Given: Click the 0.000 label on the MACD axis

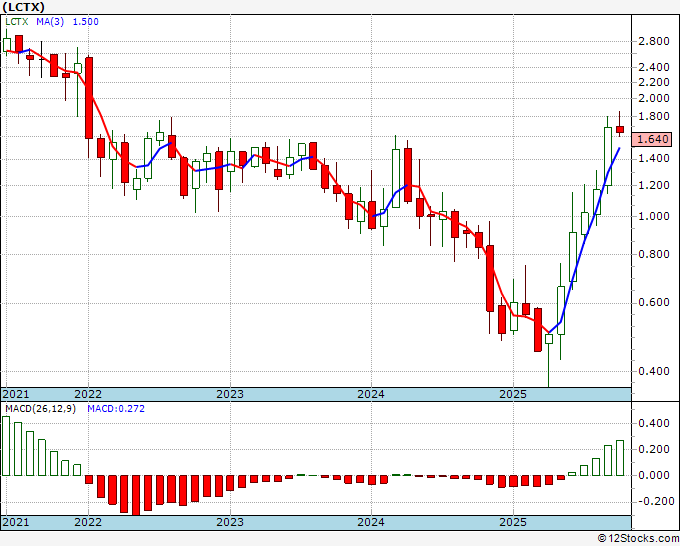Looking at the screenshot, I should [654, 475].
